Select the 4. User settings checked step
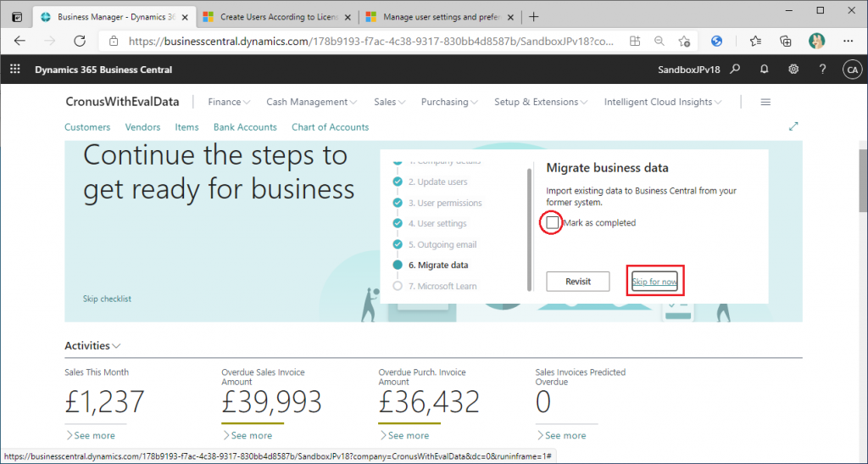This screenshot has width=868, height=464. pos(398,223)
